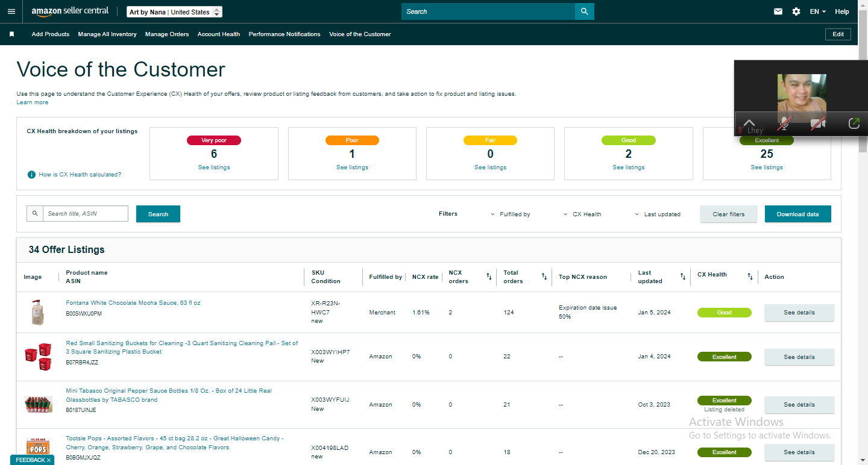Click the Edit button in navigation bar
The width and height of the screenshot is (868, 465).
point(838,34)
